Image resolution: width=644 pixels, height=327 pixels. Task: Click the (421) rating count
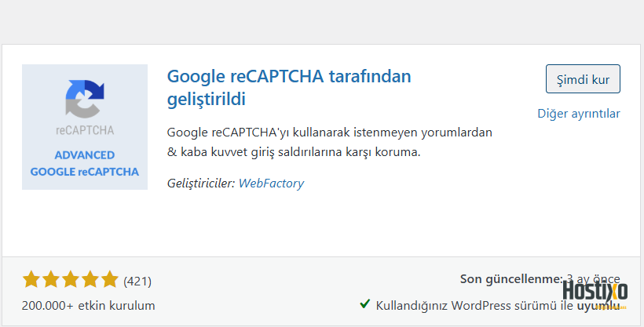[137, 282]
